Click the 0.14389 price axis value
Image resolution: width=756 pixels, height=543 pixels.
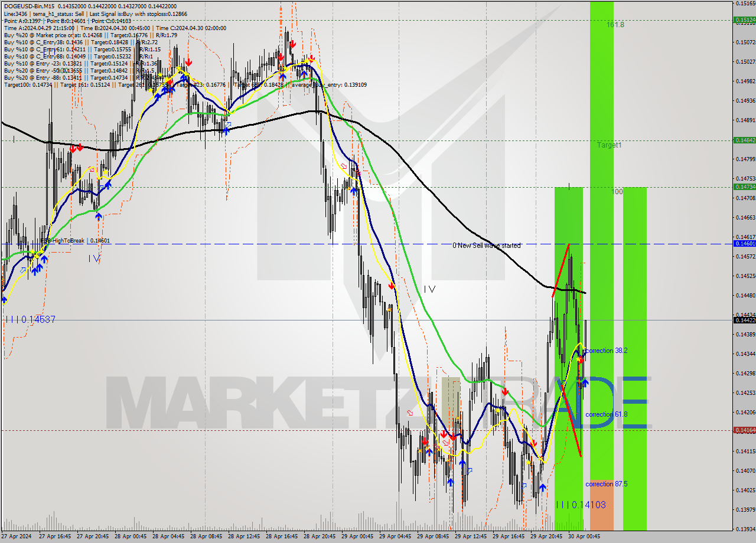pos(746,334)
